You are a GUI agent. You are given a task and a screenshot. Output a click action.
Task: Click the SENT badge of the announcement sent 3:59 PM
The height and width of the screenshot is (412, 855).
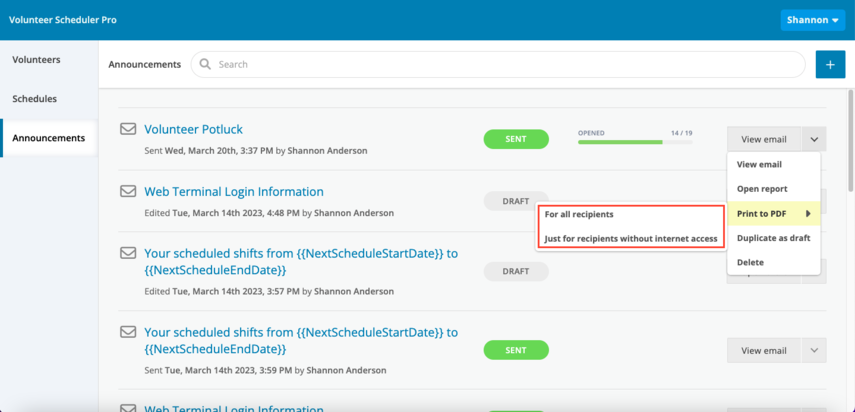click(x=516, y=350)
